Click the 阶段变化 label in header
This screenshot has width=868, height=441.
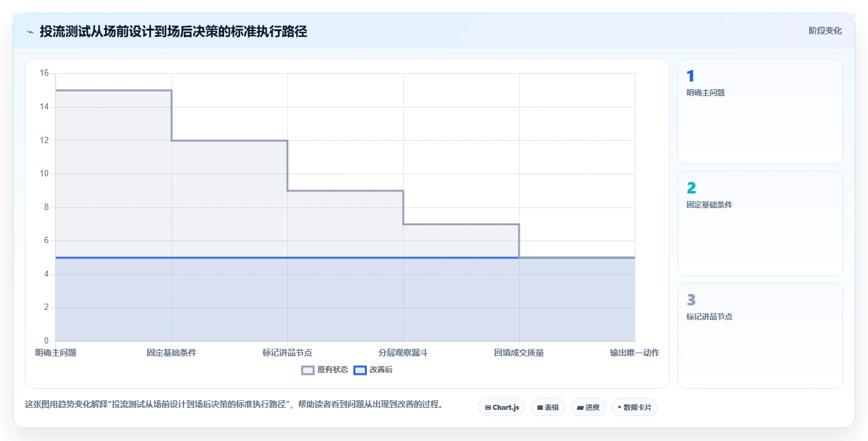(825, 31)
